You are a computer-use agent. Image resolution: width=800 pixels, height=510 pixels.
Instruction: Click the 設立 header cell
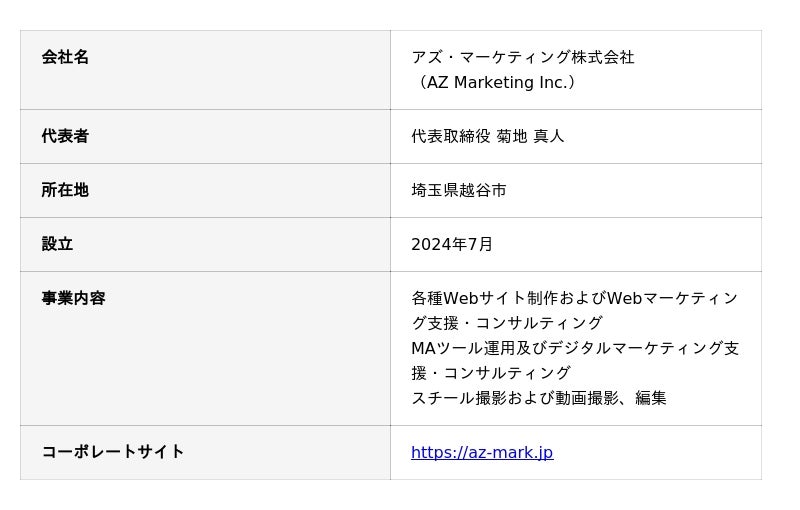205,244
